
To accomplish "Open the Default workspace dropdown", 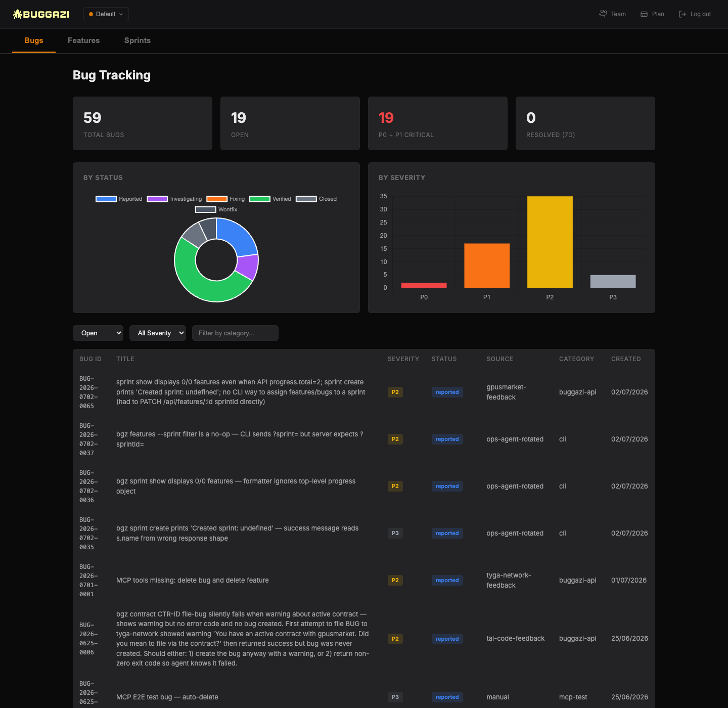I will coord(106,14).
